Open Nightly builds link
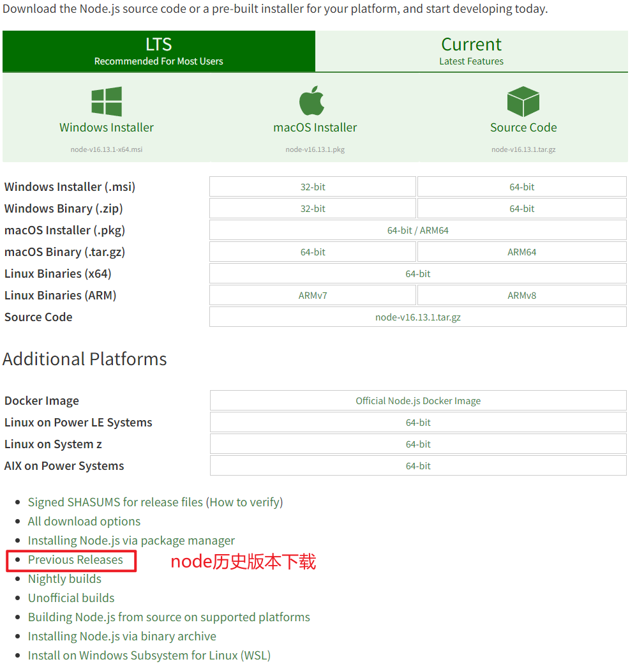Viewport: 644px width, 671px height. click(64, 578)
